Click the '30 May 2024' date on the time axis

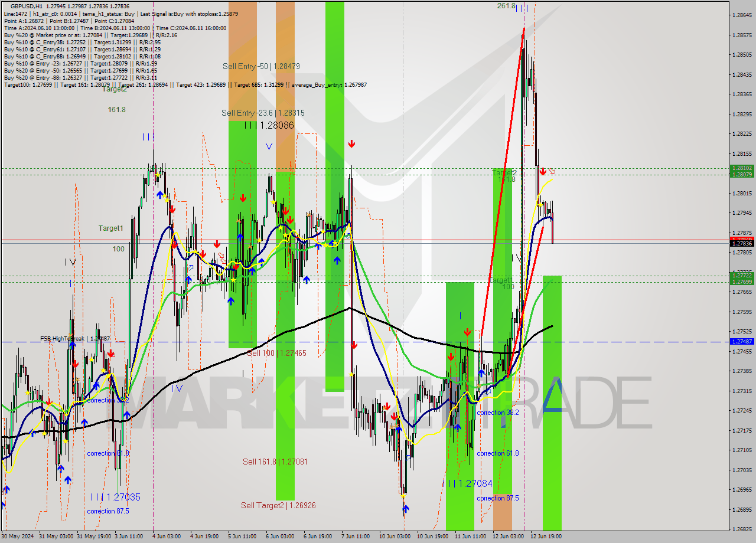tap(18, 537)
